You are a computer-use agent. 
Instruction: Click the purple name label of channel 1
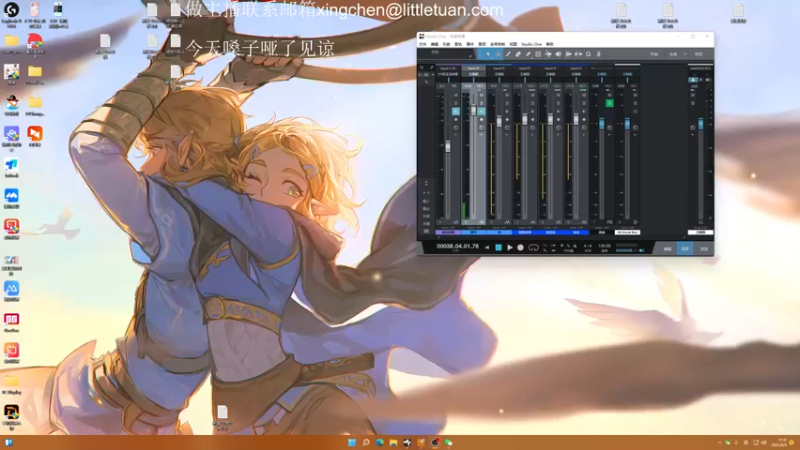[x=447, y=232]
